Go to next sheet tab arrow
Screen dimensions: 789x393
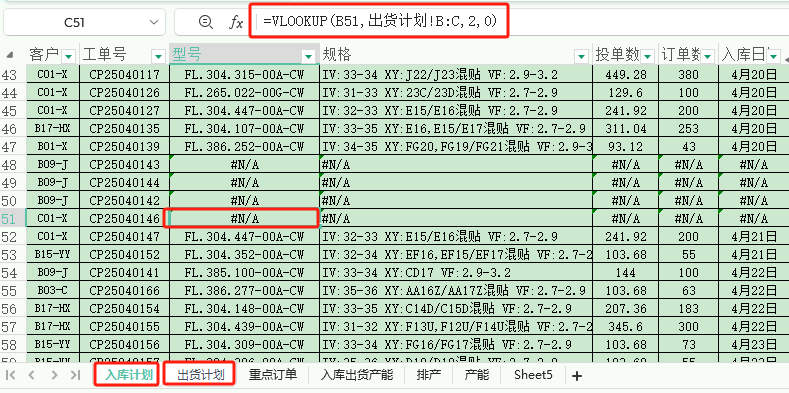(54, 375)
